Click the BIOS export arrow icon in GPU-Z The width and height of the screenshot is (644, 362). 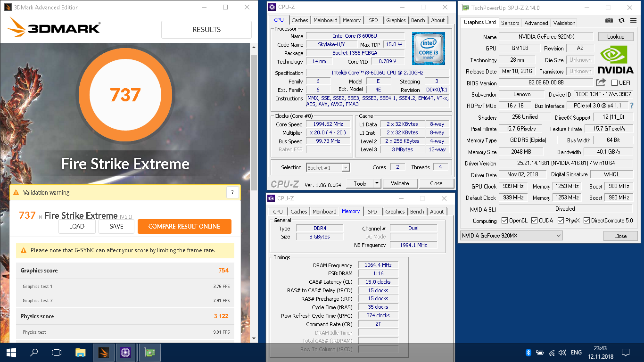(601, 82)
